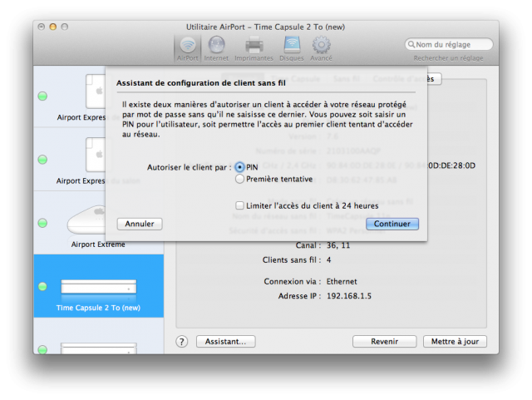Click the IP address 192.168.1.5

(349, 296)
